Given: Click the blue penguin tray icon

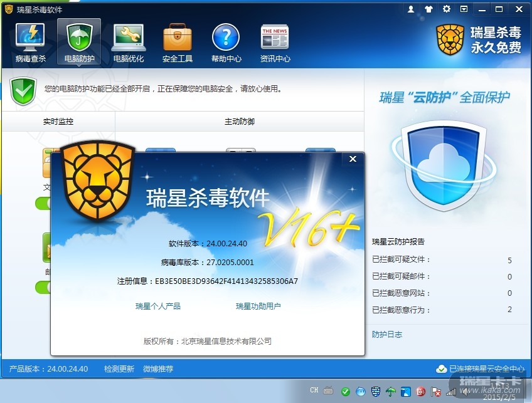Looking at the screenshot, I should click(406, 392).
